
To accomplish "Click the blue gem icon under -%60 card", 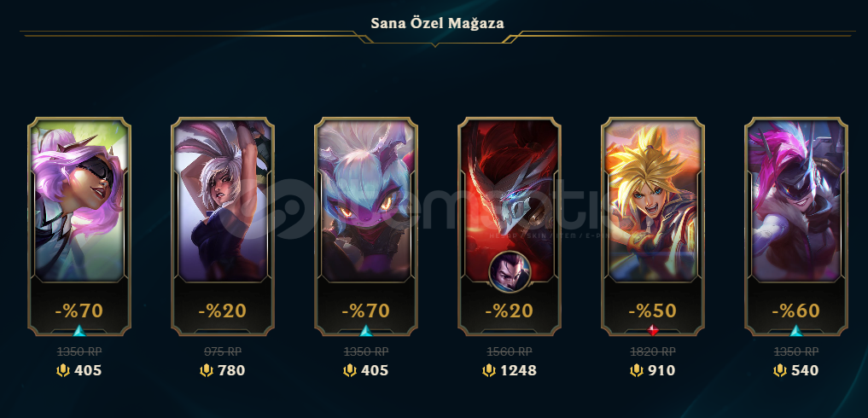I will [796, 331].
